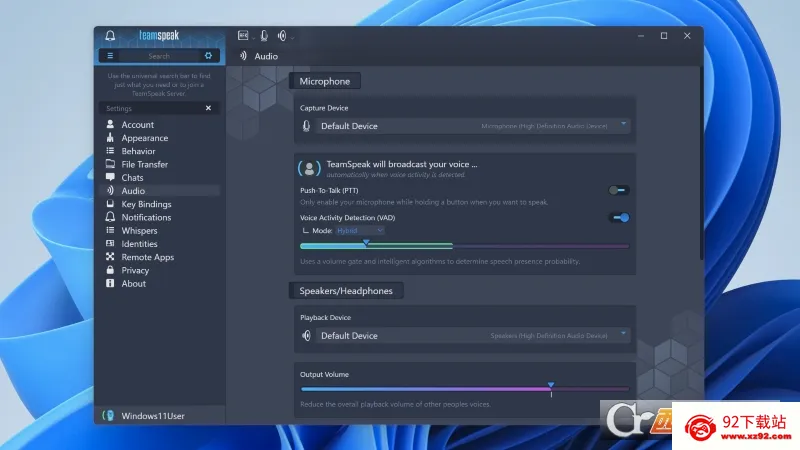Image resolution: width=800 pixels, height=450 pixels.
Task: Click speaker icon beside Playback Device
Action: click(306, 335)
